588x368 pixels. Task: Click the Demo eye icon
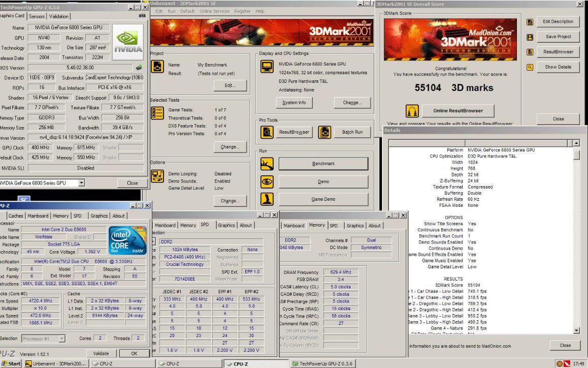click(267, 182)
